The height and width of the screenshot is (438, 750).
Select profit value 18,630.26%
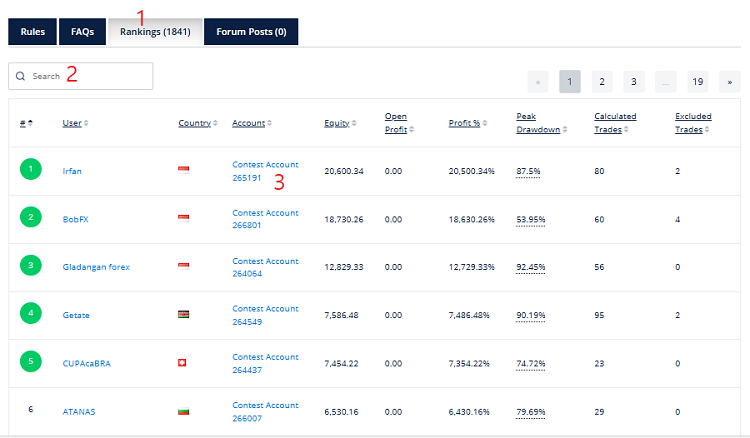[x=472, y=219]
